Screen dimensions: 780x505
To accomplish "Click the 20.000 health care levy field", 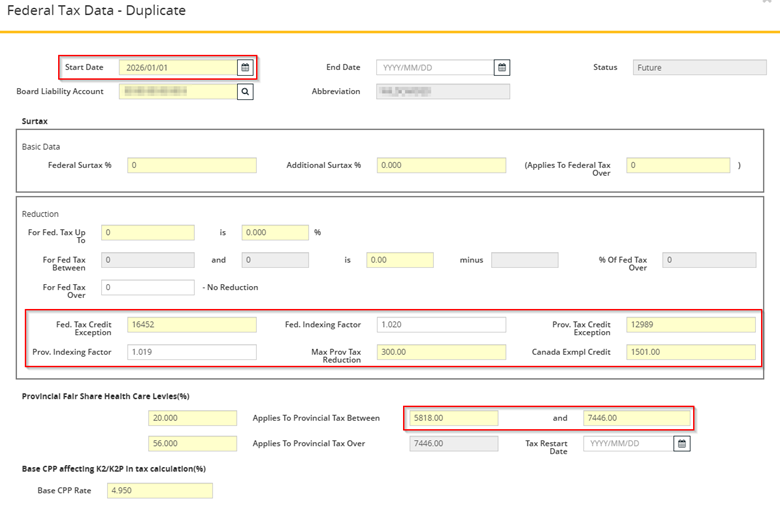I will pyautogui.click(x=193, y=418).
